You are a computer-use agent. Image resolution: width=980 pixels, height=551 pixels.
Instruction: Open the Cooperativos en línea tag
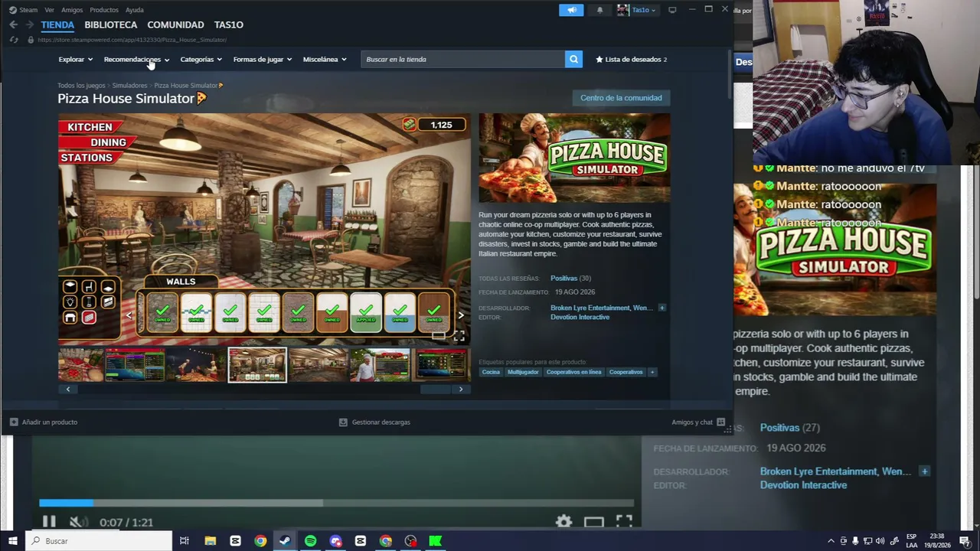[573, 372]
